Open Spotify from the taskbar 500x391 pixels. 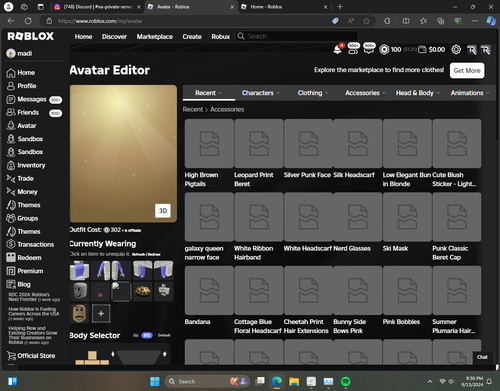point(346,381)
